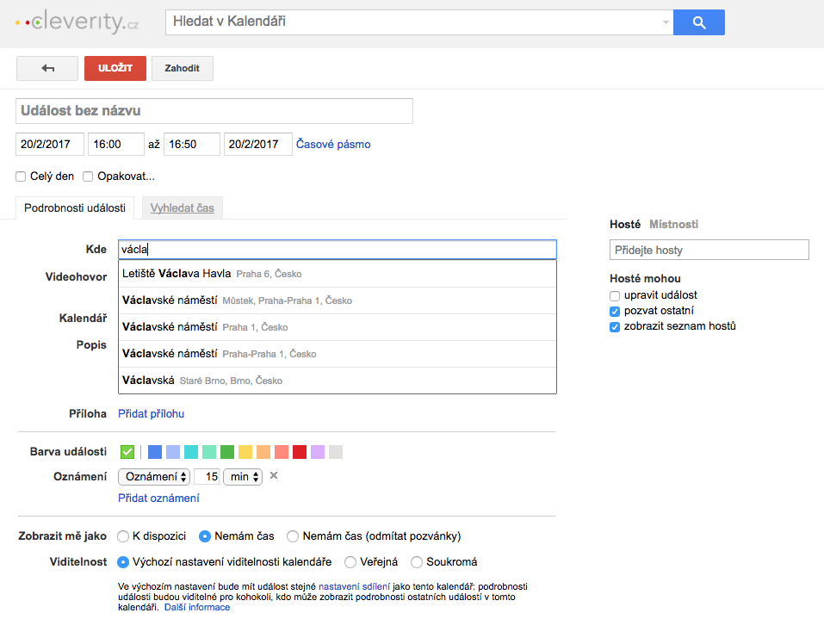Image resolution: width=824 pixels, height=644 pixels.
Task: Enable guests' upravit událost permission
Action: pos(615,295)
